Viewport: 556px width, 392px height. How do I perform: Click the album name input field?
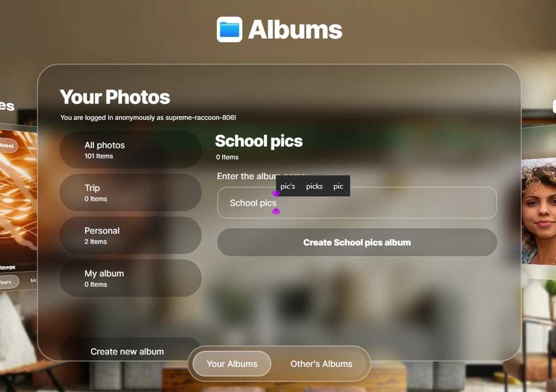357,203
